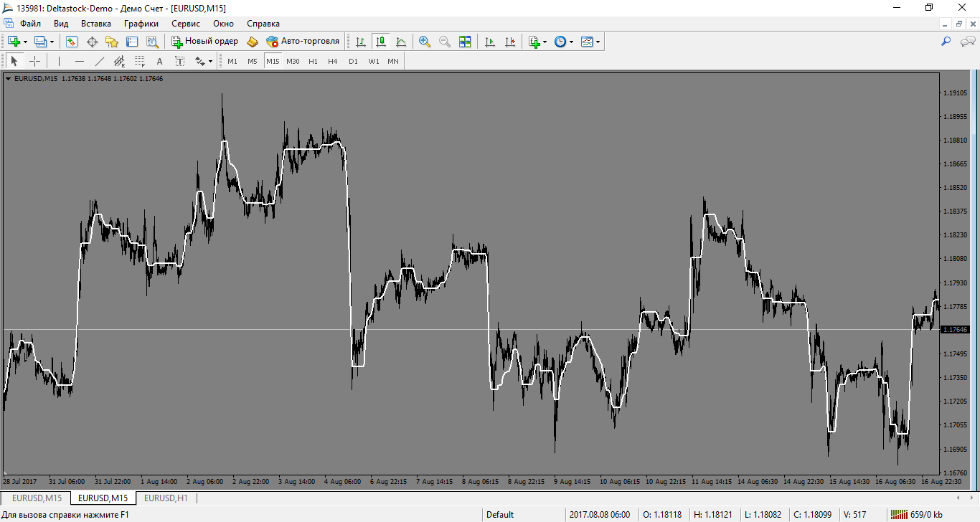Select the equidistant channel tool
980x522 pixels.
point(120,61)
